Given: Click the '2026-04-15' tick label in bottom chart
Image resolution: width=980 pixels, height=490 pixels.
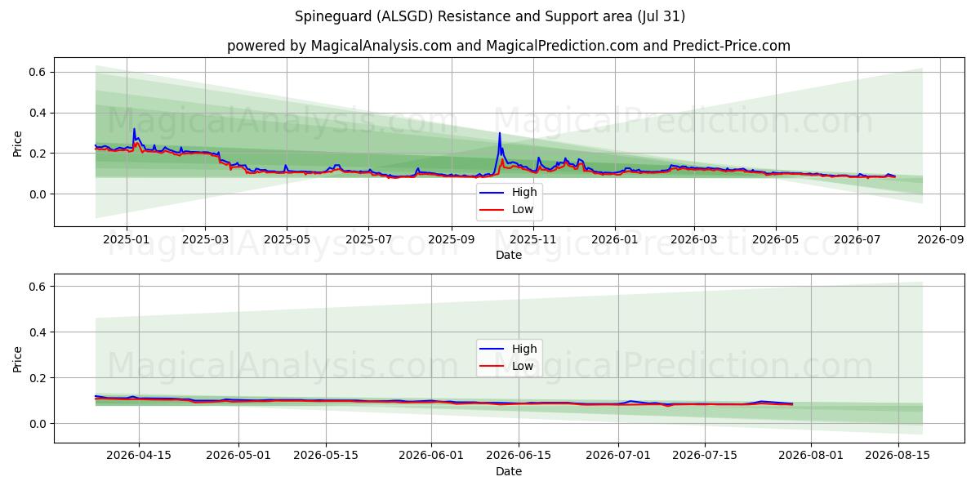Looking at the screenshot, I should (139, 456).
